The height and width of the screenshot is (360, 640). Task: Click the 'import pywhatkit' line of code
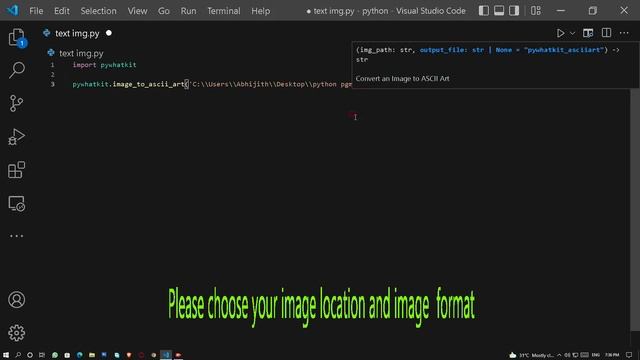point(104,64)
